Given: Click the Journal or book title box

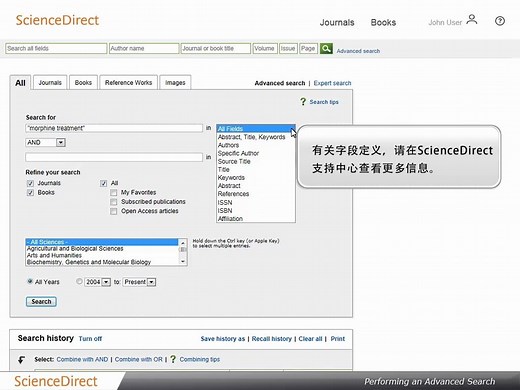Looking at the screenshot, I should (216, 49).
